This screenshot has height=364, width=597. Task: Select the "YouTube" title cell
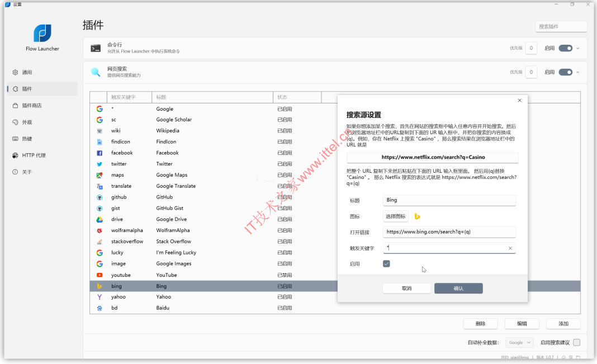167,275
